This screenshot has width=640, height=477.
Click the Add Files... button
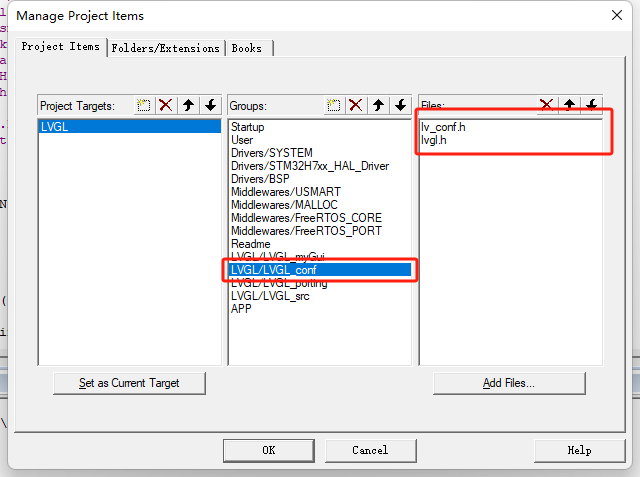coord(509,383)
